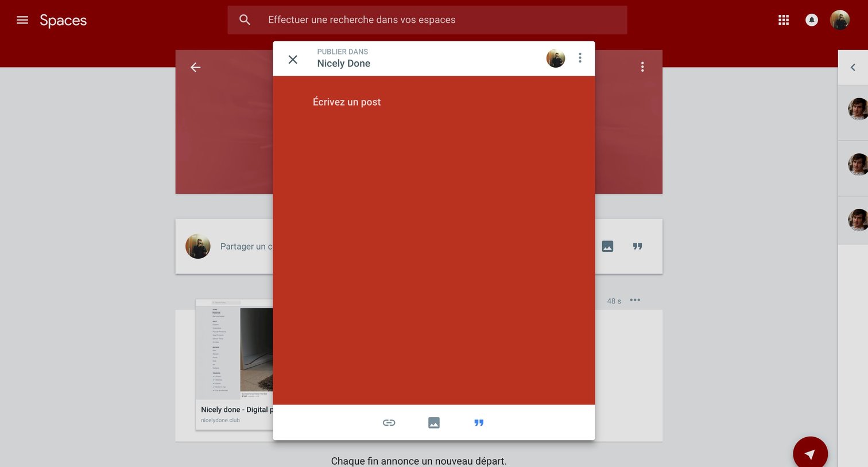Open composer's three-dot options menu

click(580, 58)
